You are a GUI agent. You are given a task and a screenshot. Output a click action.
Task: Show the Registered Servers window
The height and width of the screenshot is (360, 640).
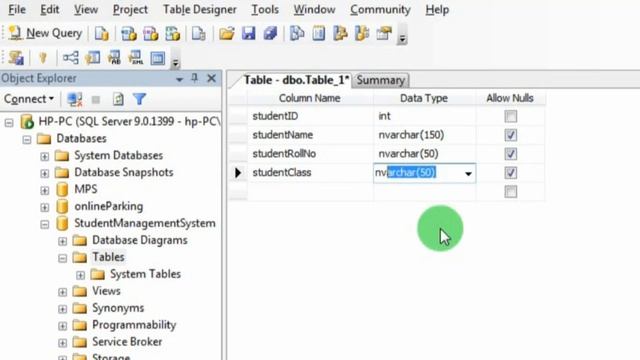pos(297,33)
